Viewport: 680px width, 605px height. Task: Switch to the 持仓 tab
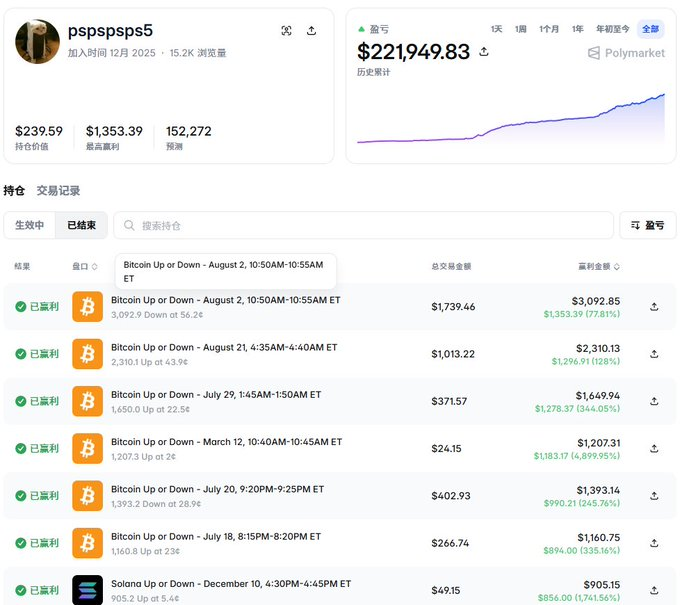point(14,190)
